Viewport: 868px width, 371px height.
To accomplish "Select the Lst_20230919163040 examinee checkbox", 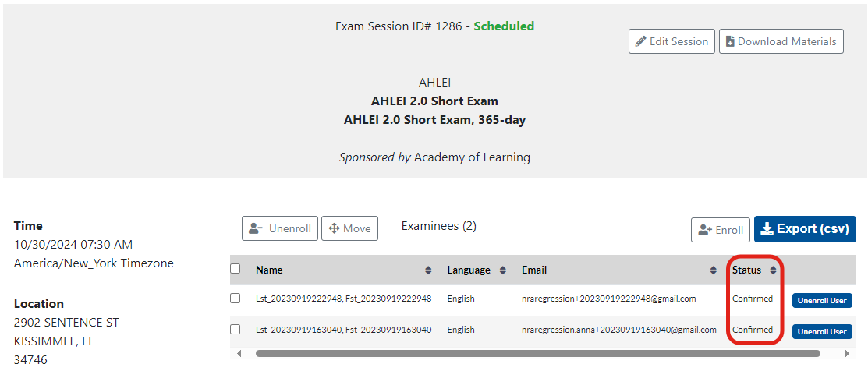I will click(x=236, y=329).
